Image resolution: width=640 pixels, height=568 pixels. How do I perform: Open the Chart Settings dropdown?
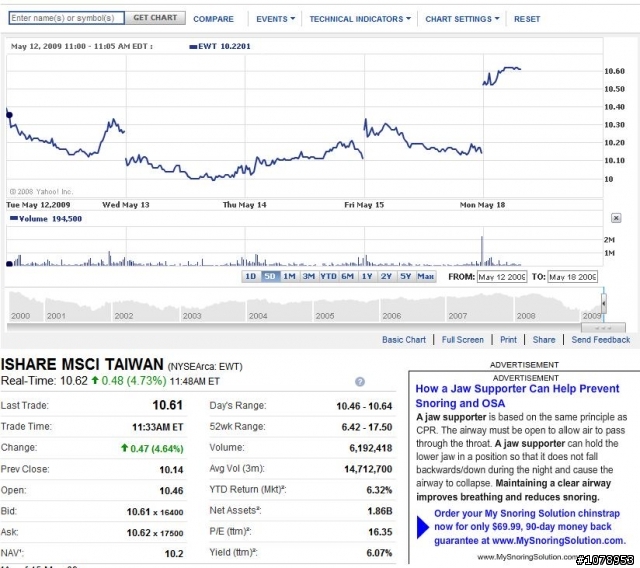[x=462, y=19]
